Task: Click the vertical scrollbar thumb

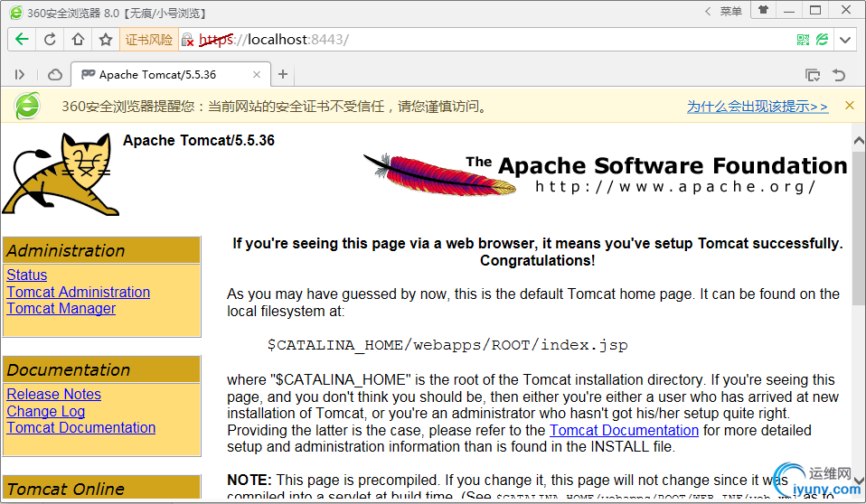Action: point(859,228)
